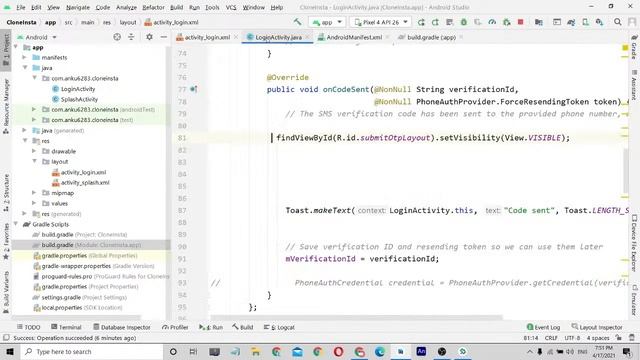Open the Profiler tool window

pos(175,327)
